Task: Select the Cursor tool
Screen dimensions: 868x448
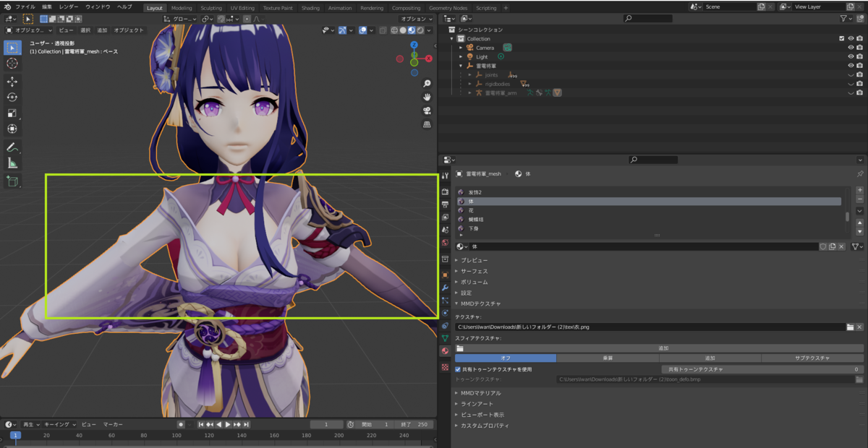Action: tap(12, 64)
